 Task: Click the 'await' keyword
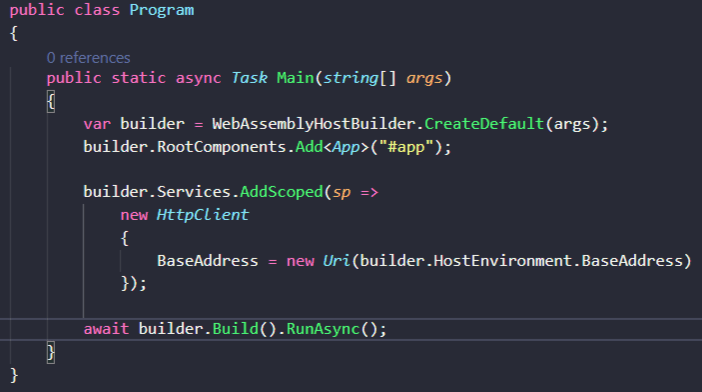click(x=106, y=329)
